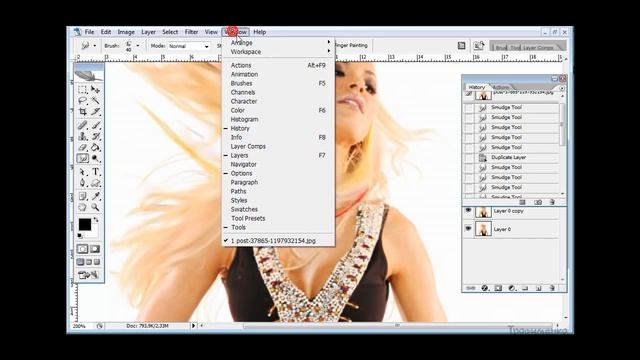The height and width of the screenshot is (360, 640).
Task: Click the foreground color swatch
Action: point(84,224)
